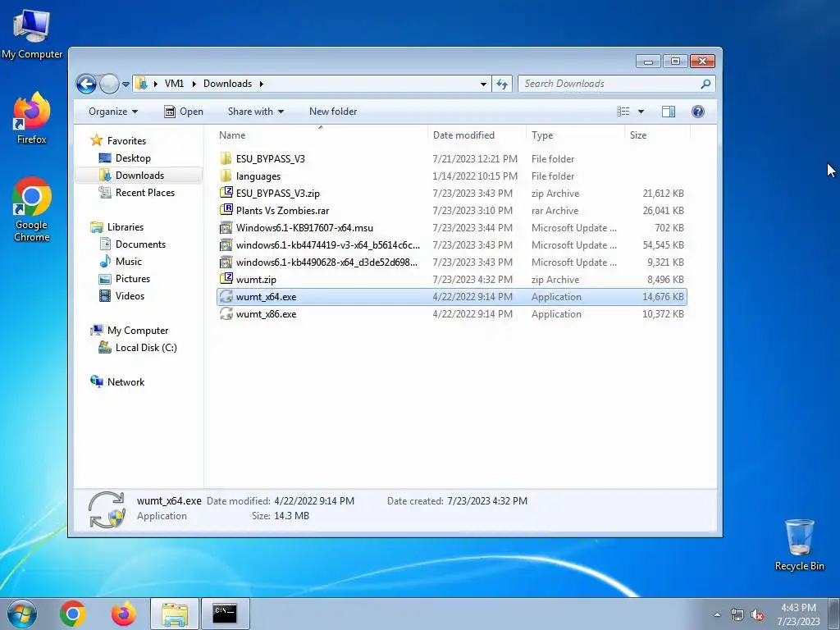The image size is (840, 630).
Task: Open the Share with menu
Action: [x=256, y=112]
